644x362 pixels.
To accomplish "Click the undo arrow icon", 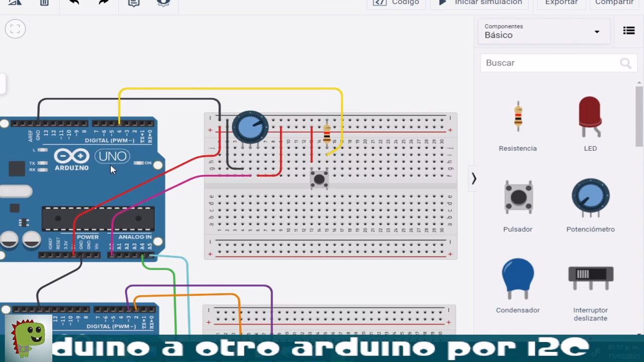I will [73, 3].
